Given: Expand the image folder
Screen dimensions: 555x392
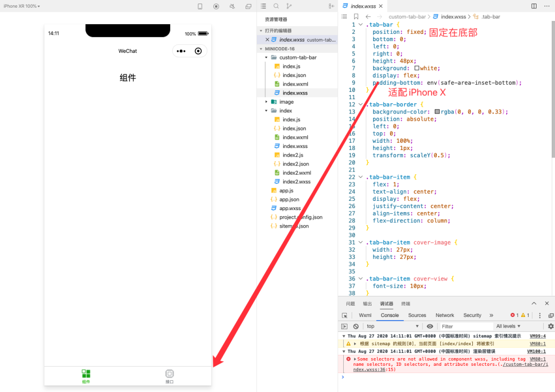Looking at the screenshot, I should coord(267,102).
